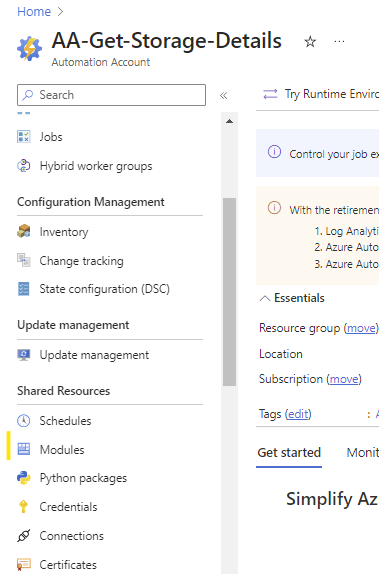
Task: Open Credentials menu item
Action: 68,507
